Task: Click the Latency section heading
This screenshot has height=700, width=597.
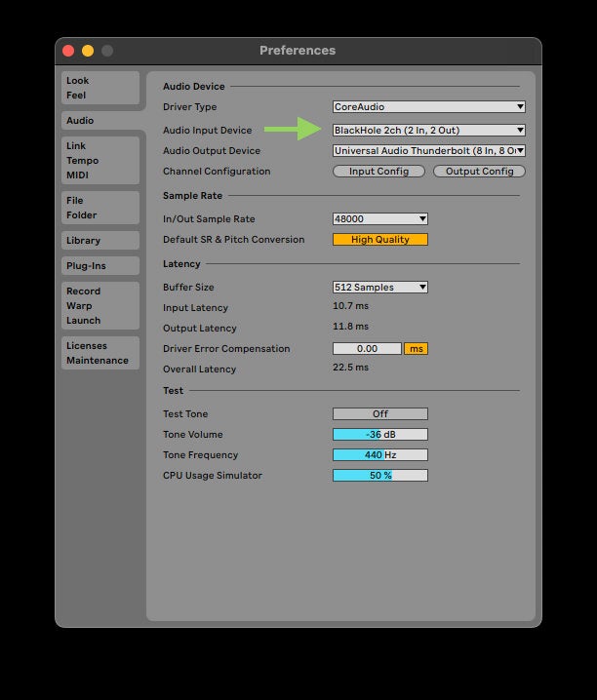Action: [181, 264]
